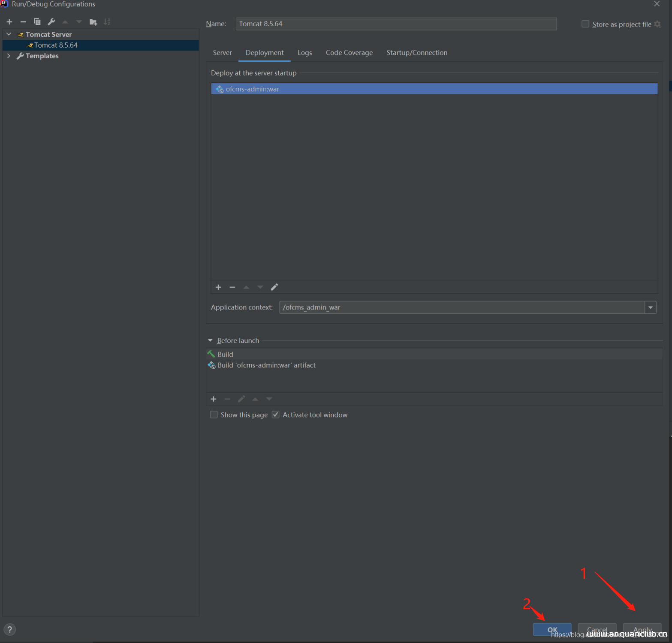Uncheck Activate tool window
This screenshot has width=672, height=643.
276,415
